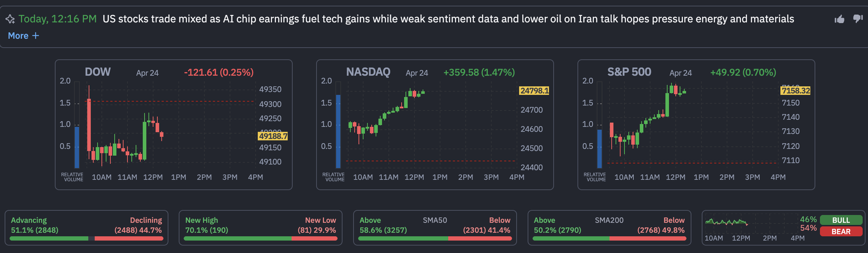Screen dimensions: 868x253
Task: Click the plus icon next to More
Action: [36, 36]
